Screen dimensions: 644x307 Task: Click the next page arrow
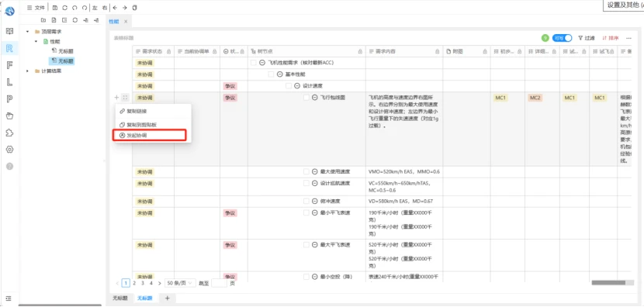pos(159,283)
